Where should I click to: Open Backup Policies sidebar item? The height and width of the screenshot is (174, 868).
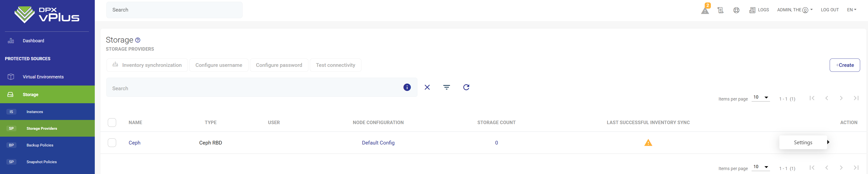click(40, 145)
